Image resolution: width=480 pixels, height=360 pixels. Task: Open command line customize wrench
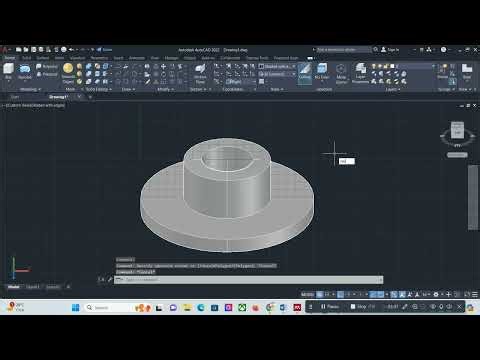(110, 279)
